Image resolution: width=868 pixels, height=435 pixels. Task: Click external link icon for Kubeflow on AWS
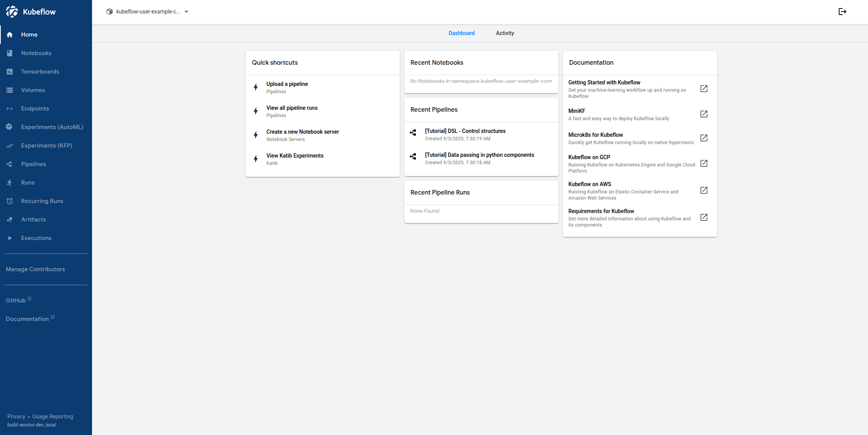(x=704, y=190)
